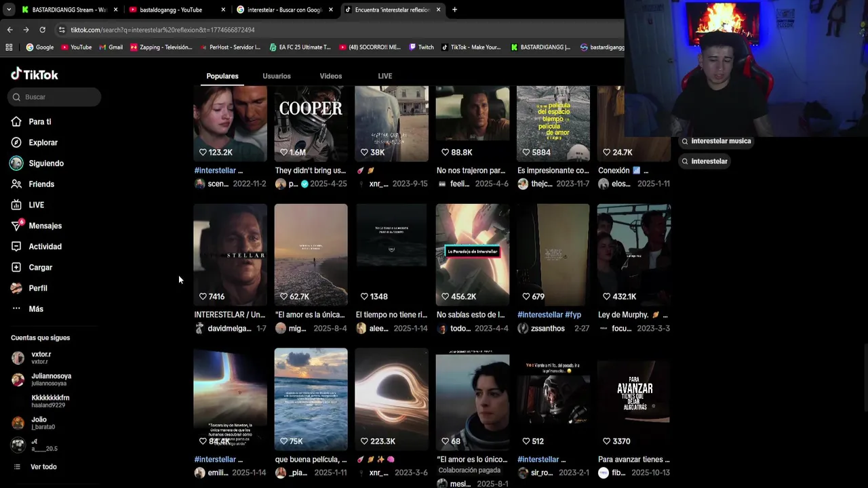Open Explorar compass icon
The image size is (868, 488).
click(16, 142)
